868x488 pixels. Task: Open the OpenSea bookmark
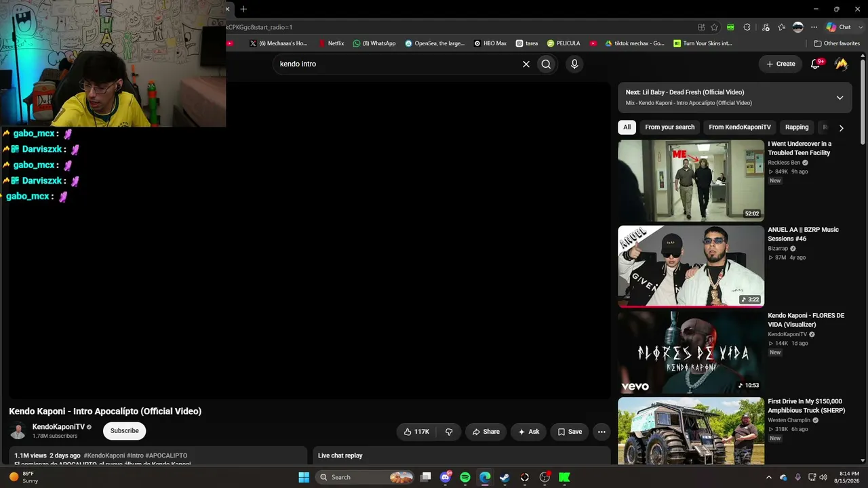tap(435, 43)
